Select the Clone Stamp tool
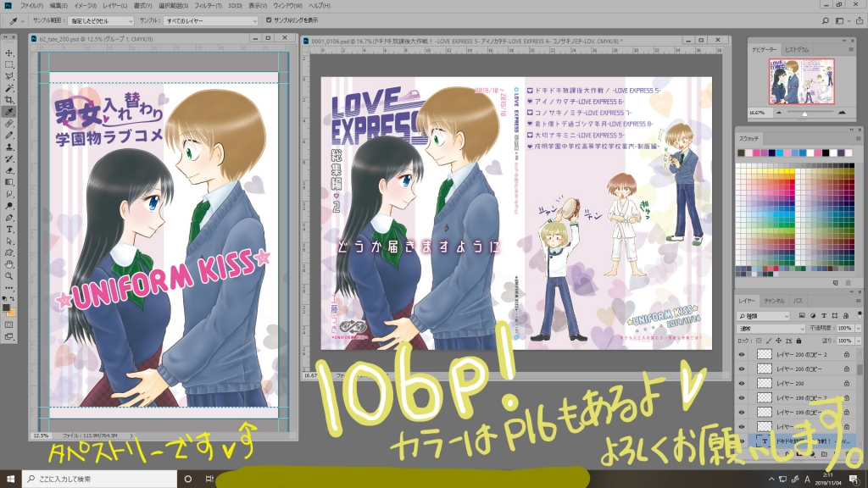Image resolution: width=868 pixels, height=488 pixels. click(x=9, y=147)
